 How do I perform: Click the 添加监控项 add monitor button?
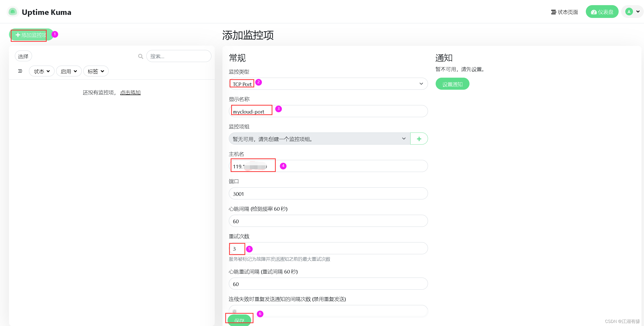point(31,35)
